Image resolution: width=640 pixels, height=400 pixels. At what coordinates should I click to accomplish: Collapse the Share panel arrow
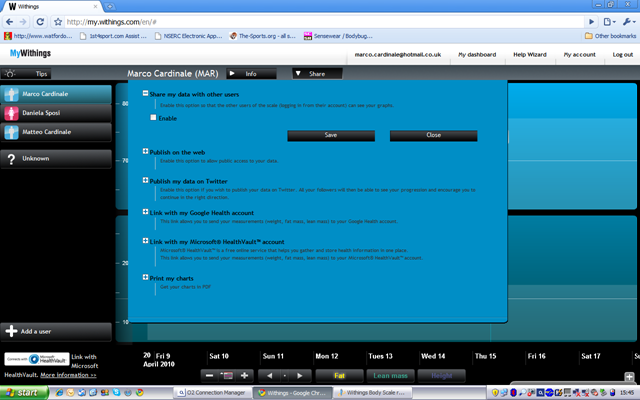pos(298,73)
